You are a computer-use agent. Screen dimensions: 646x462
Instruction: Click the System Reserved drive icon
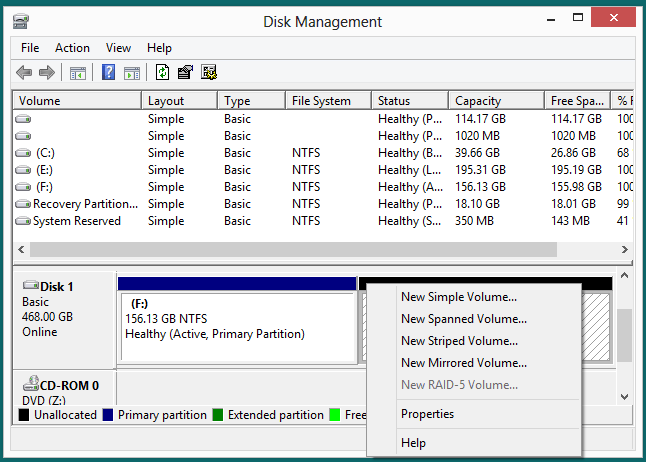click(23, 221)
